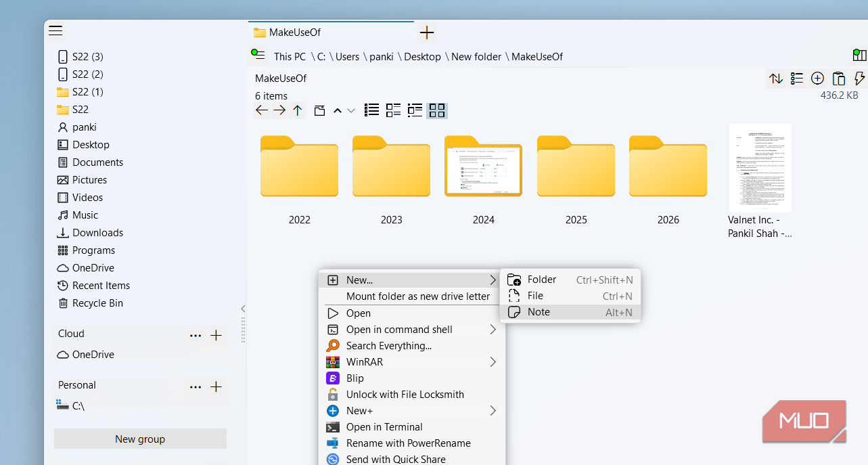868x465 pixels.
Task: Expand the New+ submenu
Action: tap(412, 411)
